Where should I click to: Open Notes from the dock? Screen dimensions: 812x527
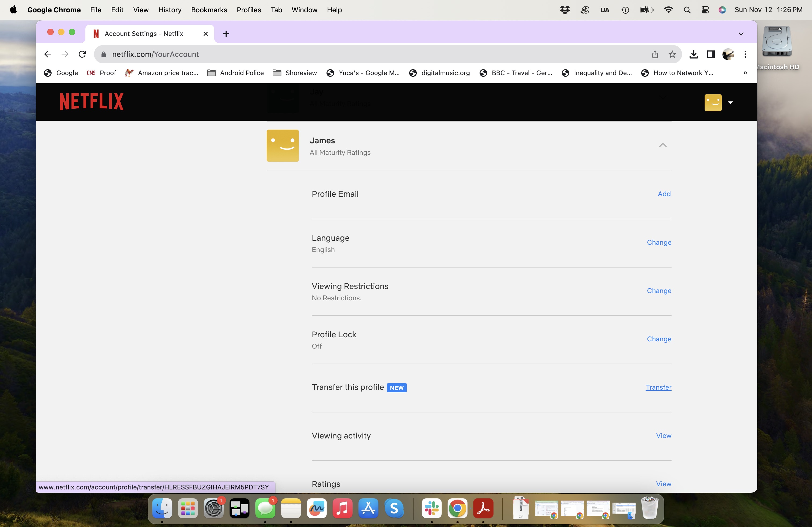coord(291,508)
